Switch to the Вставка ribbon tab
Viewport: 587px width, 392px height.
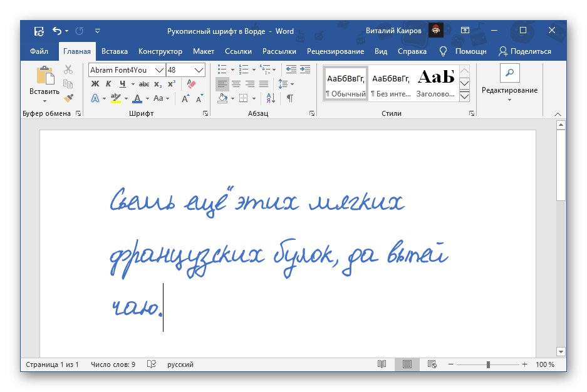pyautogui.click(x=114, y=51)
